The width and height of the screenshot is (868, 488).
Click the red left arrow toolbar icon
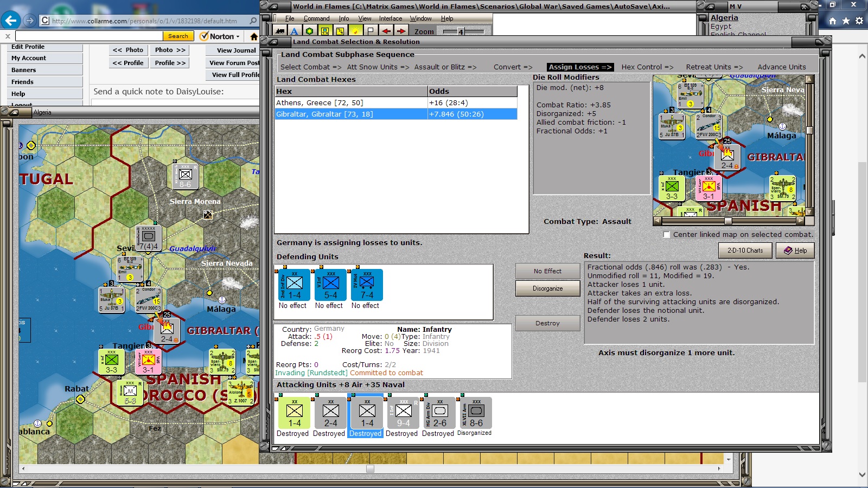pos(386,31)
